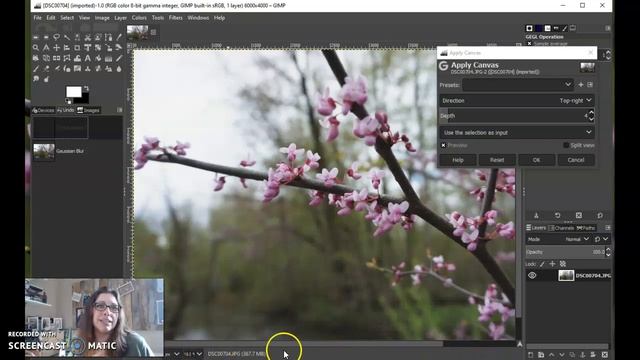
Task: Open the Direction Top-right dropdown
Action: [517, 100]
